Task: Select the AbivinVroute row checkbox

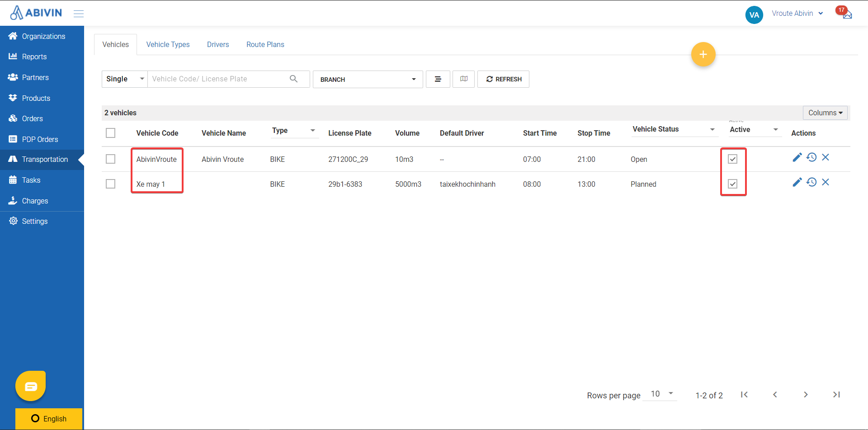Action: coord(110,159)
